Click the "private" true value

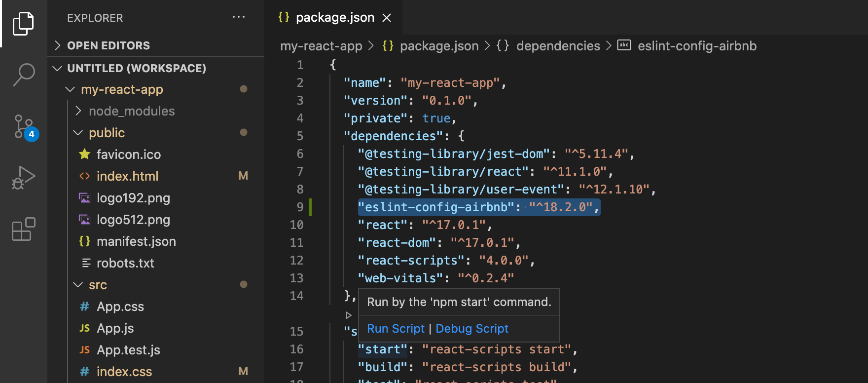point(436,118)
